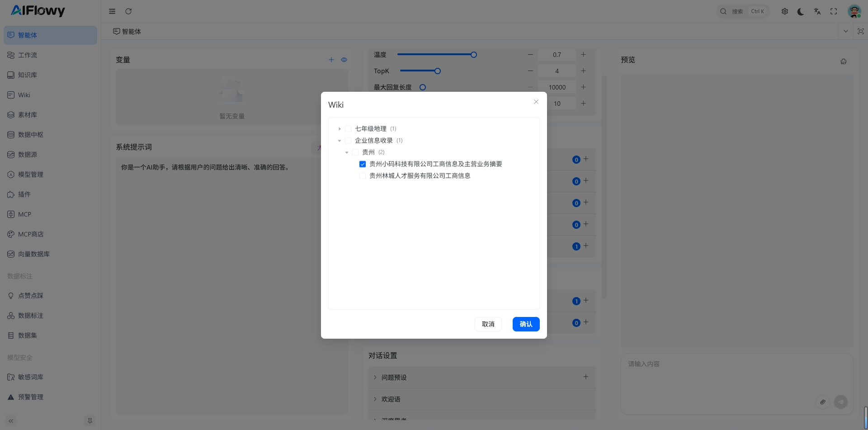The width and height of the screenshot is (868, 430).
Task: Open 智能体 in the sidebar
Action: coord(50,35)
